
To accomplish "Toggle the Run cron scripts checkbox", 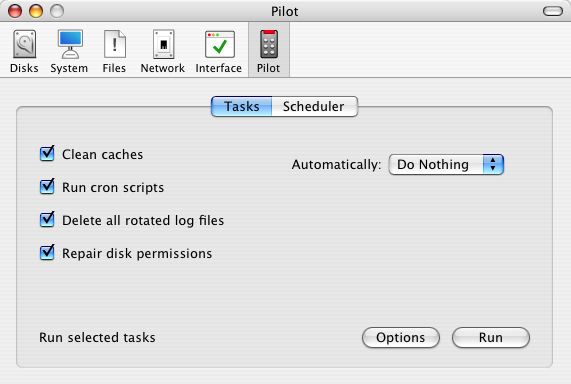I will point(47,187).
